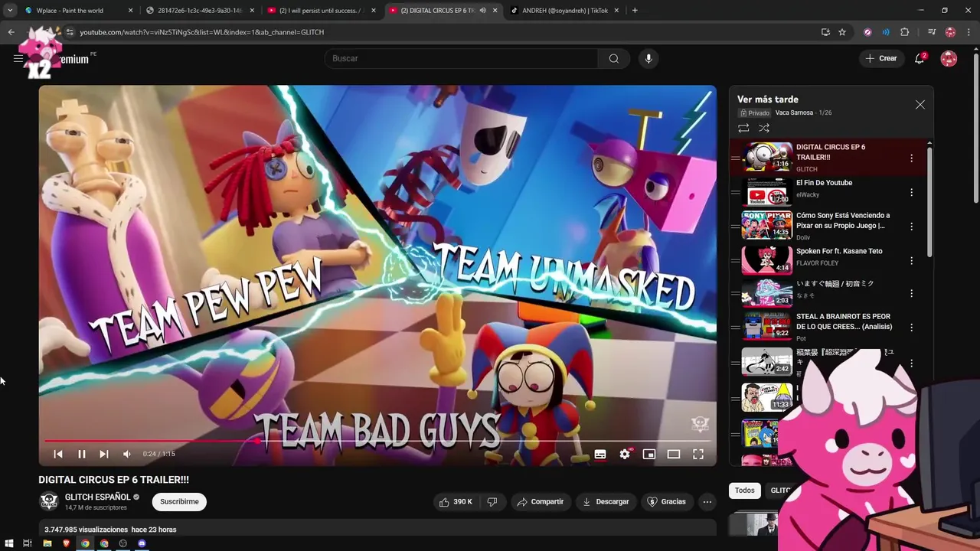Download the video with Descargar
Image resolution: width=980 pixels, height=551 pixels.
pyautogui.click(x=606, y=502)
